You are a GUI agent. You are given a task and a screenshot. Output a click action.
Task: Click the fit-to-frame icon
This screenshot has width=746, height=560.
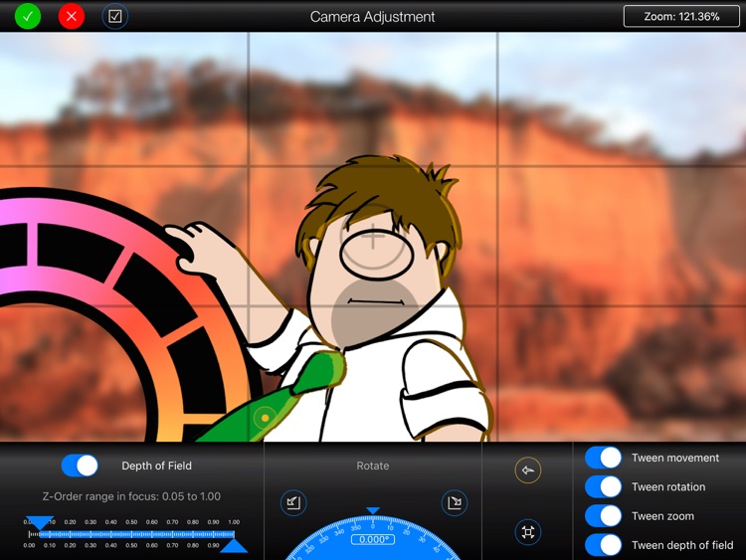[x=527, y=531]
